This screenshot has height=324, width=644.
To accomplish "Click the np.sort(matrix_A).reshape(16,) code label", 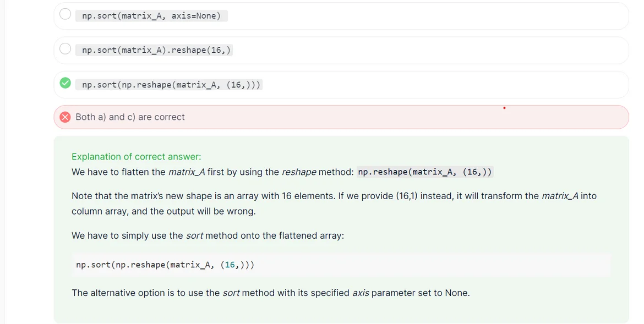I will click(x=154, y=50).
